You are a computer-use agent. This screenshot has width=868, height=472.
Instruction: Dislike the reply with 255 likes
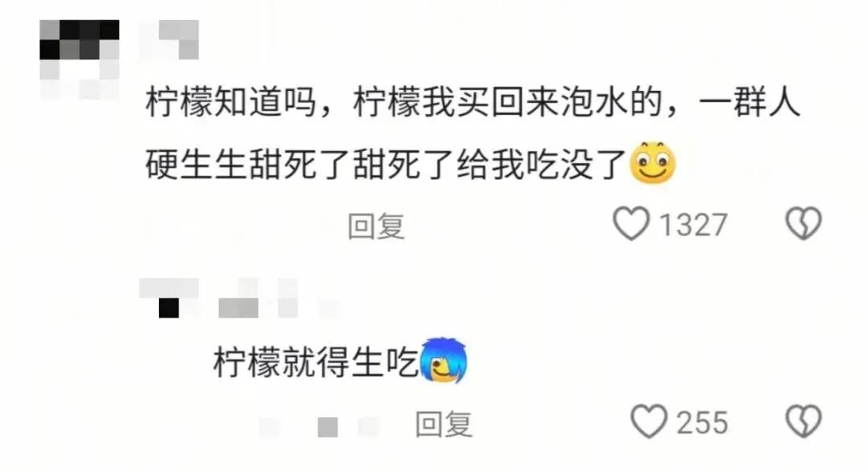pyautogui.click(x=804, y=421)
